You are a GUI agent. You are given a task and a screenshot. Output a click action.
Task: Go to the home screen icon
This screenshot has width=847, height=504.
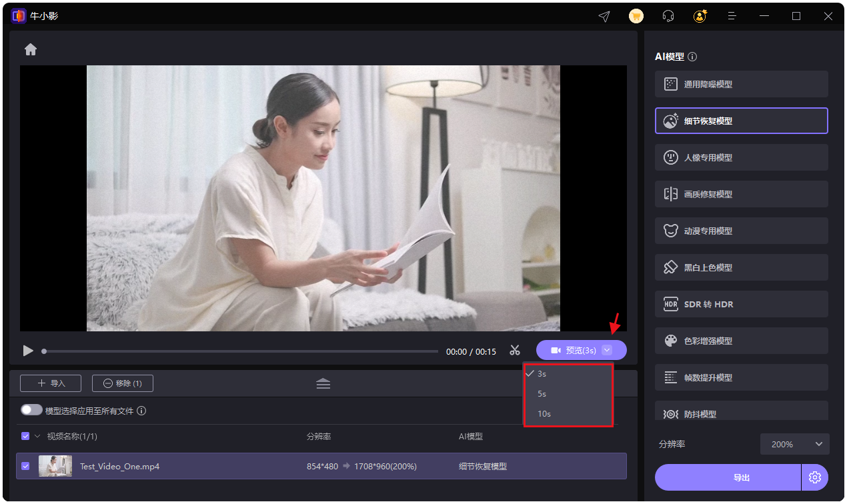click(x=31, y=49)
